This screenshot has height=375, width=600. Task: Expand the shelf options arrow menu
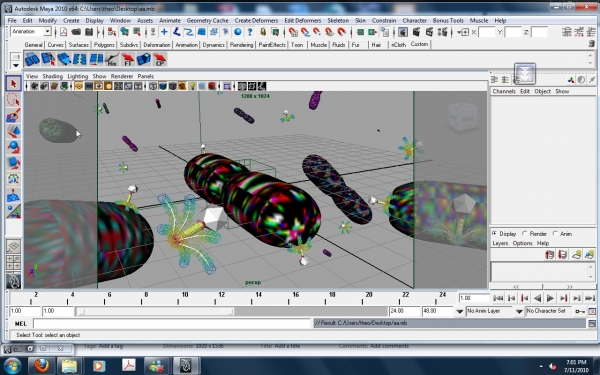(x=16, y=65)
